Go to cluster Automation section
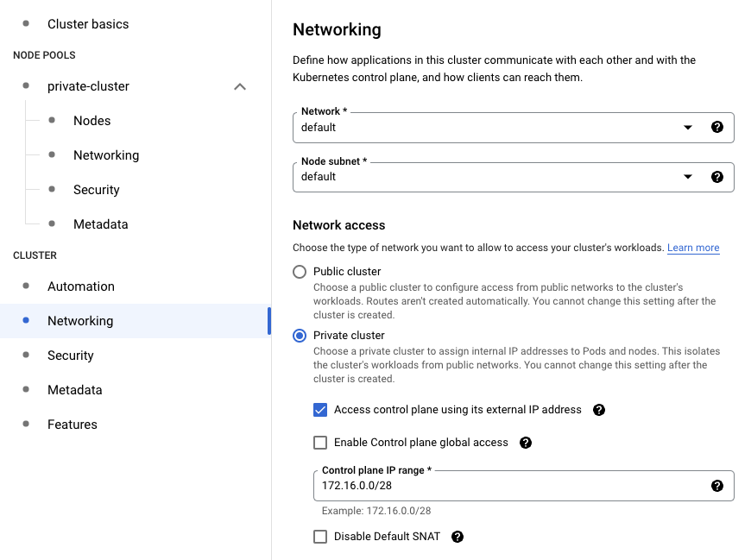This screenshot has width=751, height=560. point(81,286)
